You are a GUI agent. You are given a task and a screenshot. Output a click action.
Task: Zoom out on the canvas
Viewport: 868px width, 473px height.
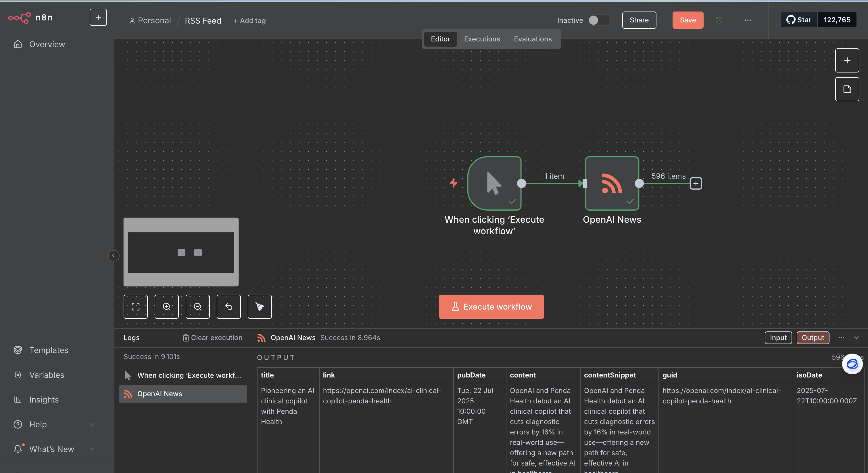(x=197, y=306)
